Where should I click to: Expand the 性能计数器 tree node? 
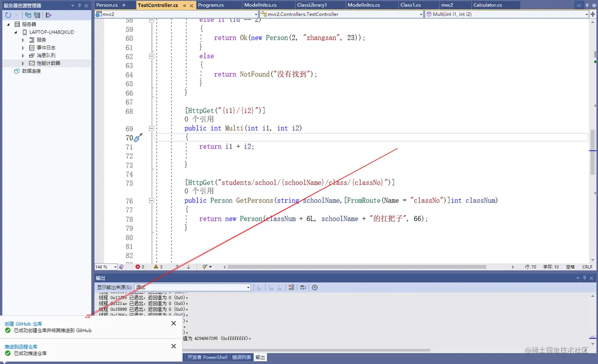click(x=23, y=63)
